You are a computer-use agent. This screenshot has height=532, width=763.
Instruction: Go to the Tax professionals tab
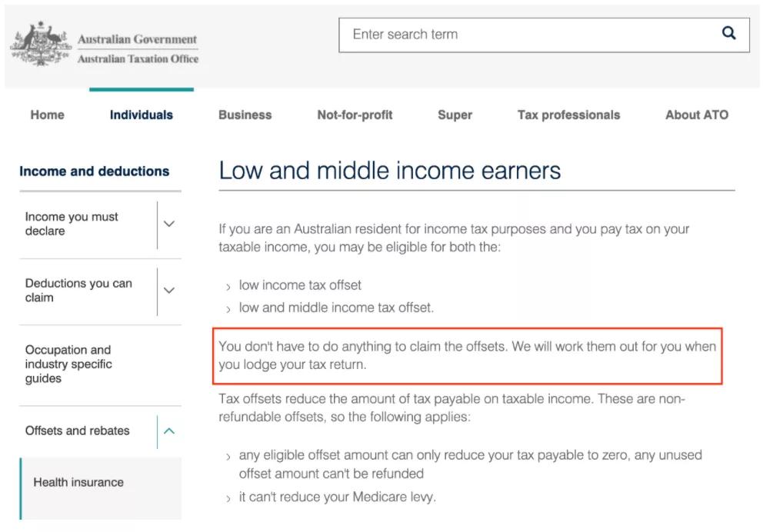pyautogui.click(x=568, y=115)
